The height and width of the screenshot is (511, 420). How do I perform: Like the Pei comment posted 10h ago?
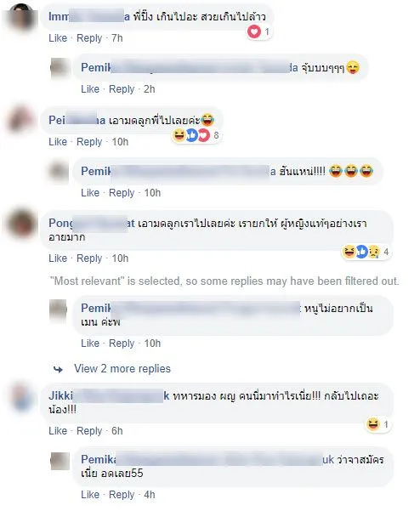[58, 142]
